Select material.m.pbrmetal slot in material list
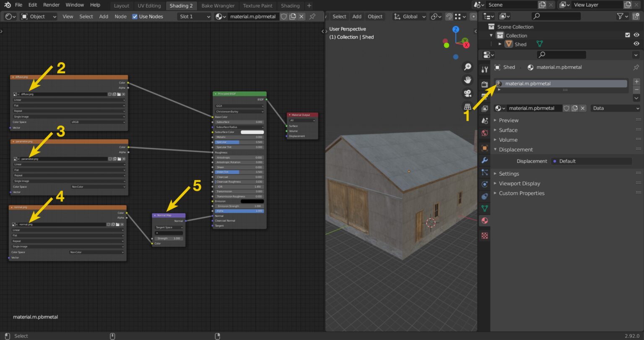 [x=561, y=84]
